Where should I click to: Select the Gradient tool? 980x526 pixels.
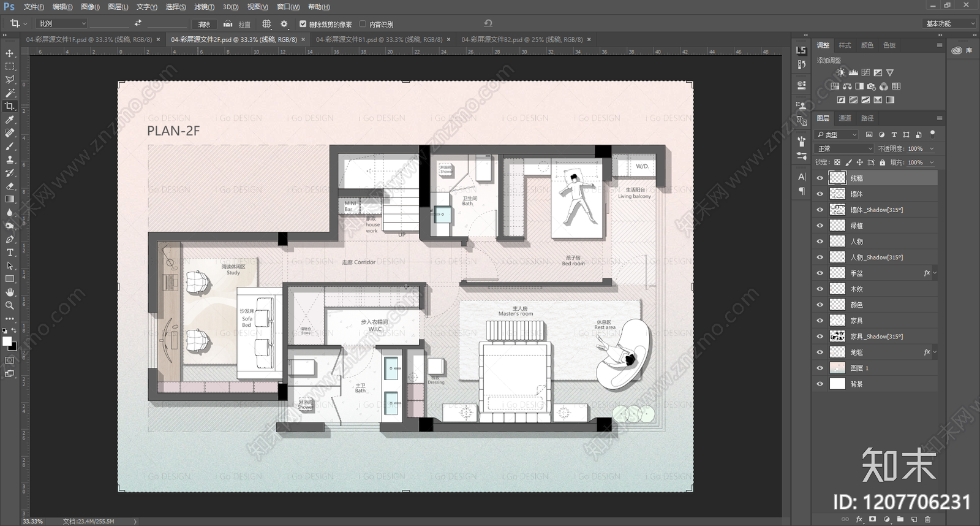(x=10, y=199)
